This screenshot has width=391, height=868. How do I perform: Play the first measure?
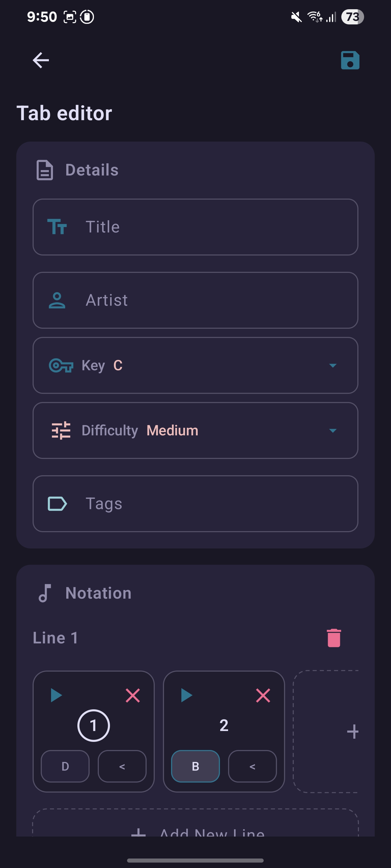click(56, 695)
